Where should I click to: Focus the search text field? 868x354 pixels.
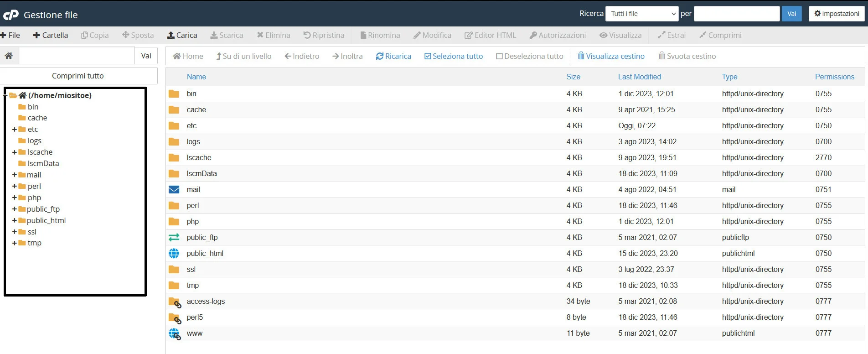736,14
